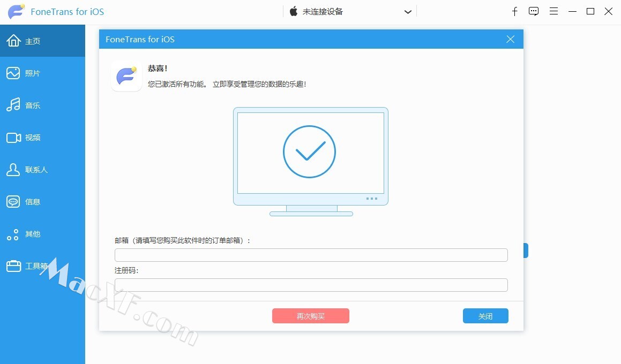Switch to the 视频 videos section
The width and height of the screenshot is (621, 364).
pos(42,137)
